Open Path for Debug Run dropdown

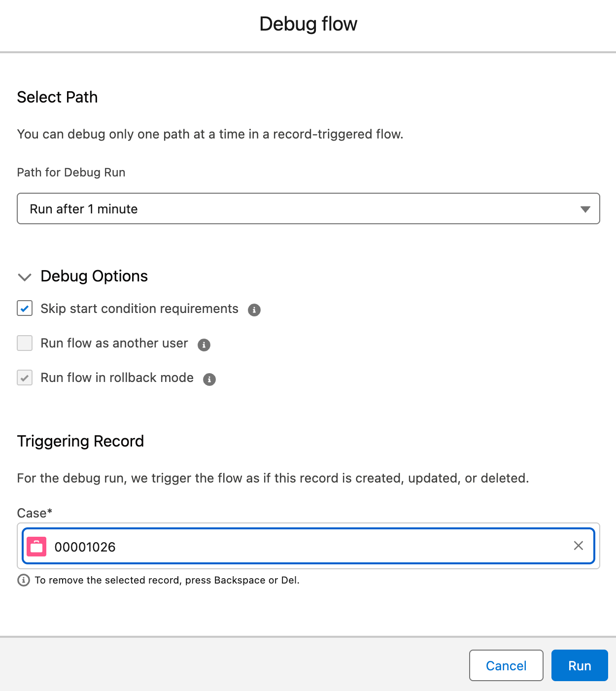pyautogui.click(x=308, y=208)
